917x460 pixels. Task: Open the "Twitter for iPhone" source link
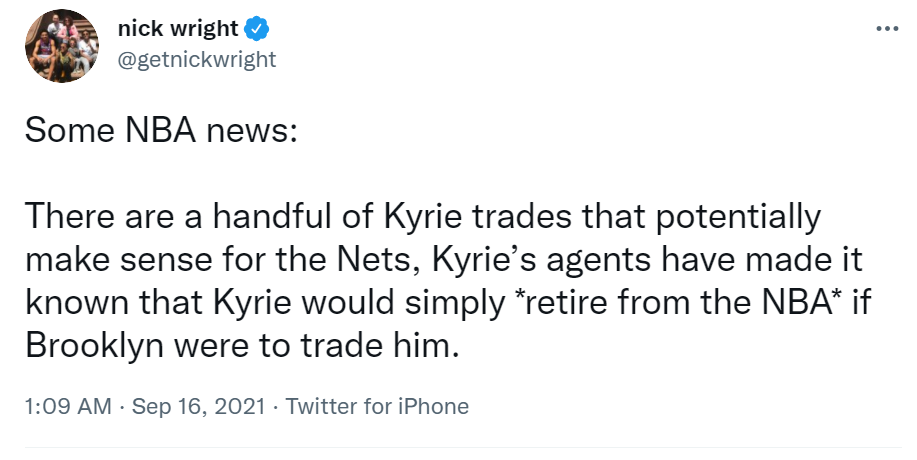(x=377, y=406)
